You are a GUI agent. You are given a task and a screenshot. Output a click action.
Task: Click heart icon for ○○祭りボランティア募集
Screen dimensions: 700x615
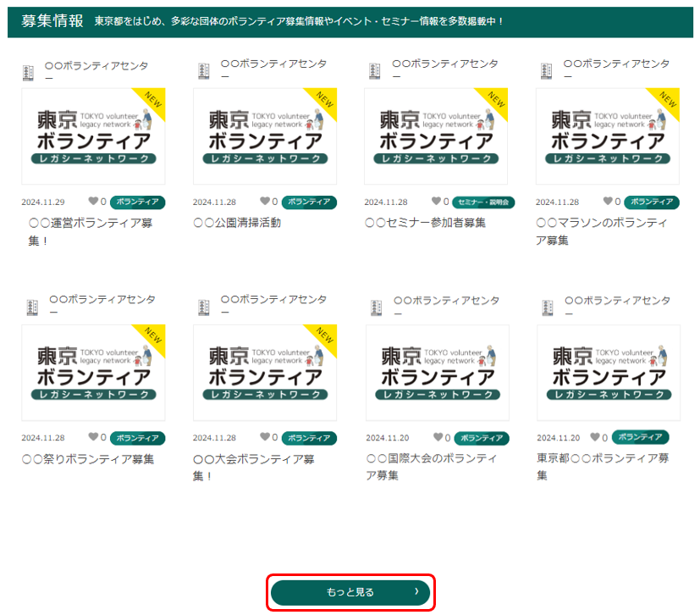[x=93, y=437]
